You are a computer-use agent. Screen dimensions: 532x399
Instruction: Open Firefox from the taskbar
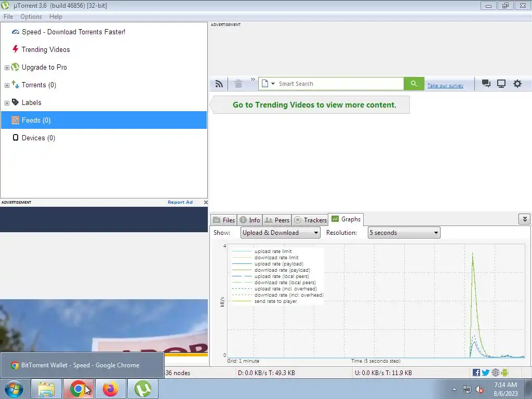point(111,389)
